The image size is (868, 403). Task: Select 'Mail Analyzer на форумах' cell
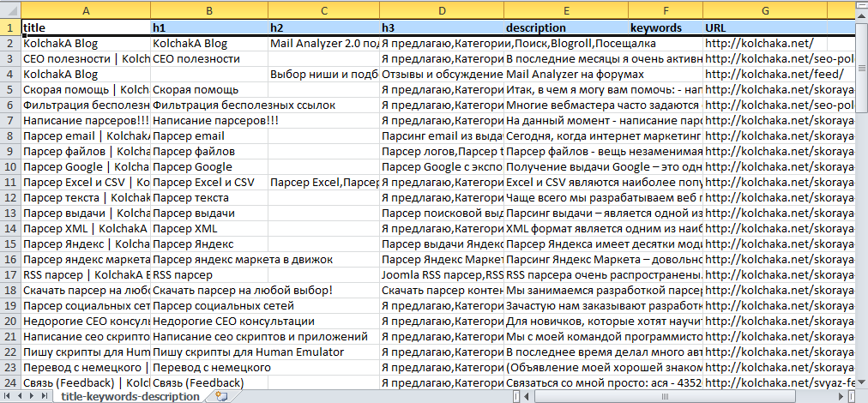[x=566, y=75]
